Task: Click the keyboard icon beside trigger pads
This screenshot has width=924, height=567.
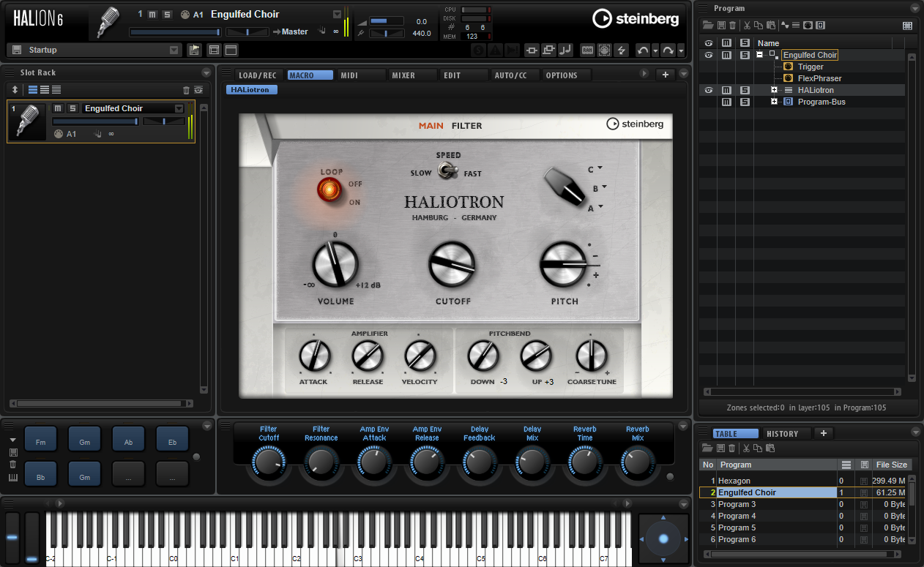Action: (12, 478)
